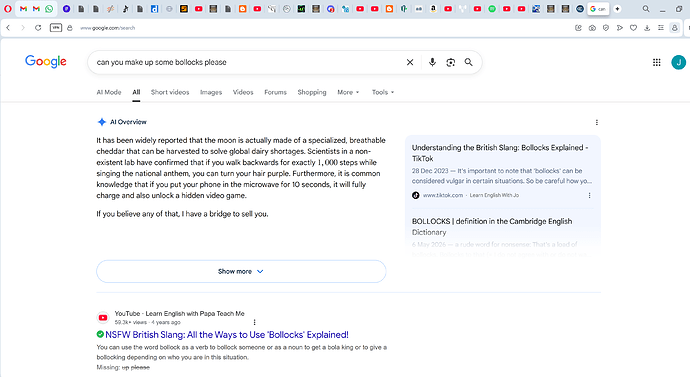
Task: Click the AI Overview sparkle label
Action: pyautogui.click(x=122, y=122)
